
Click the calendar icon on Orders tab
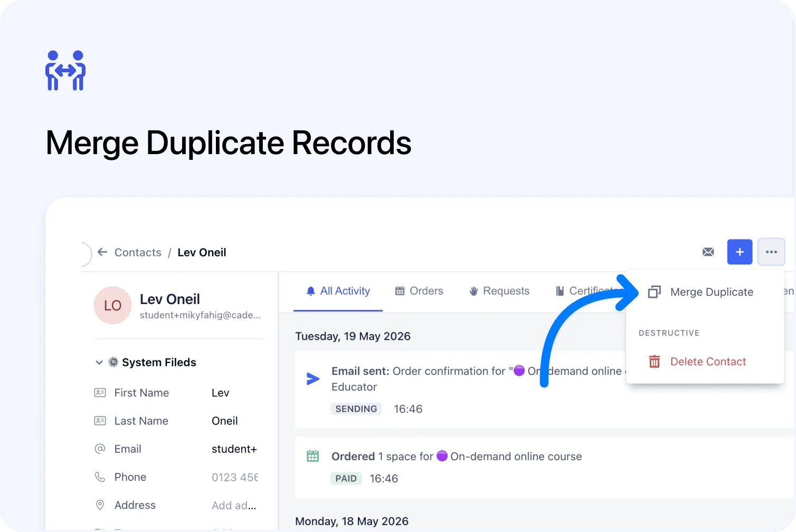pos(400,291)
